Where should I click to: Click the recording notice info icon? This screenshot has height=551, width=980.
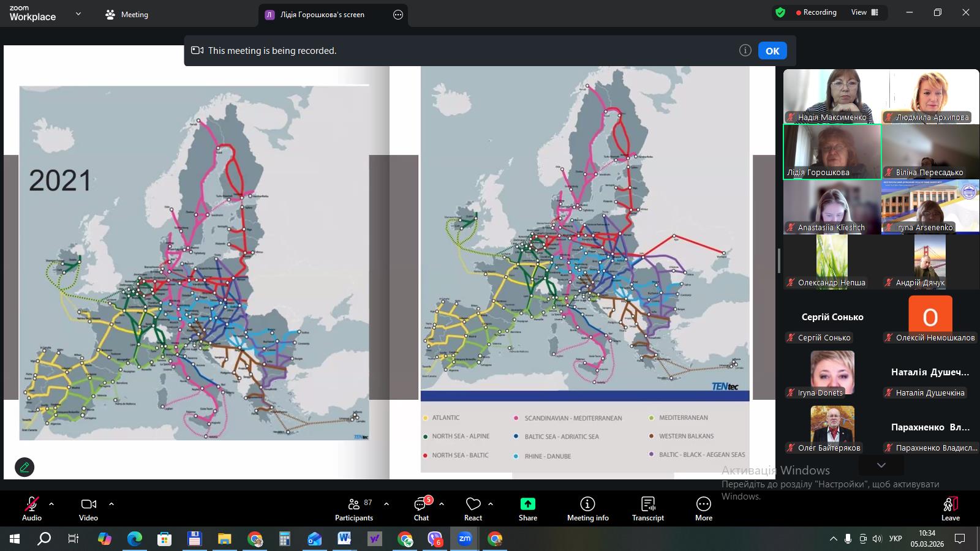pyautogui.click(x=745, y=51)
